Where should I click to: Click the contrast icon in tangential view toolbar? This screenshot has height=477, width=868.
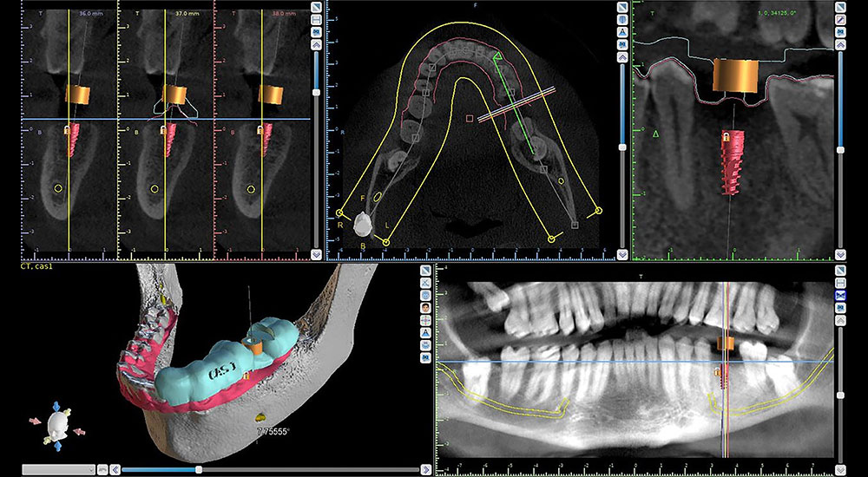tap(840, 7)
